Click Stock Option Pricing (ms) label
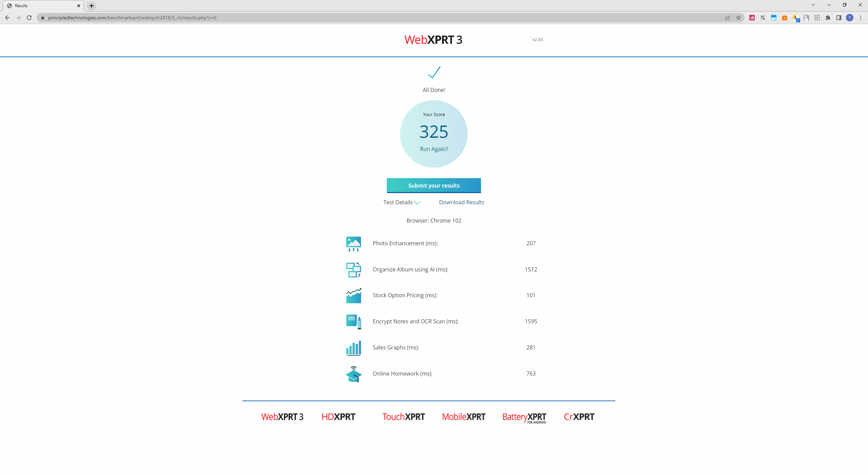This screenshot has width=868, height=475. pyautogui.click(x=405, y=295)
